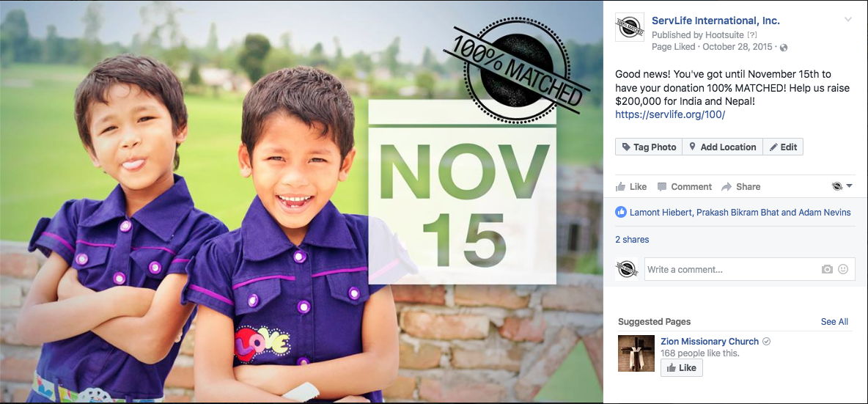Share this post
The width and height of the screenshot is (868, 404).
[x=740, y=187]
